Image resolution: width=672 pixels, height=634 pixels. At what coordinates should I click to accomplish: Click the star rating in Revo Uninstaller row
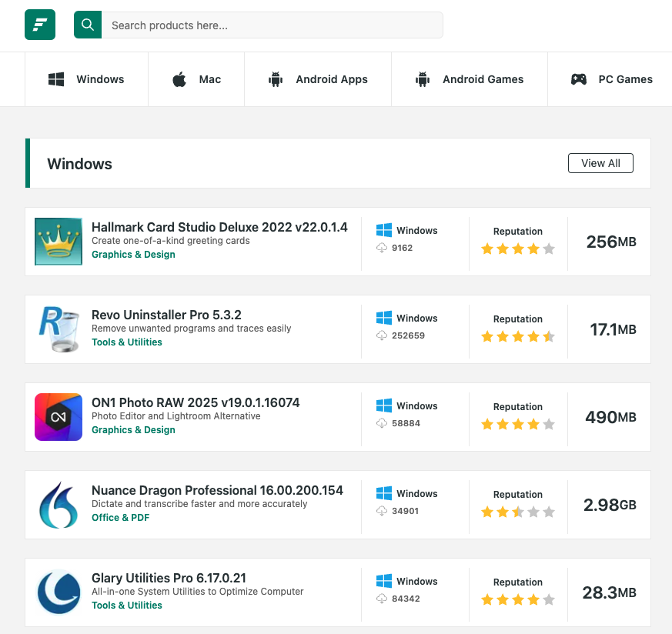pos(518,336)
